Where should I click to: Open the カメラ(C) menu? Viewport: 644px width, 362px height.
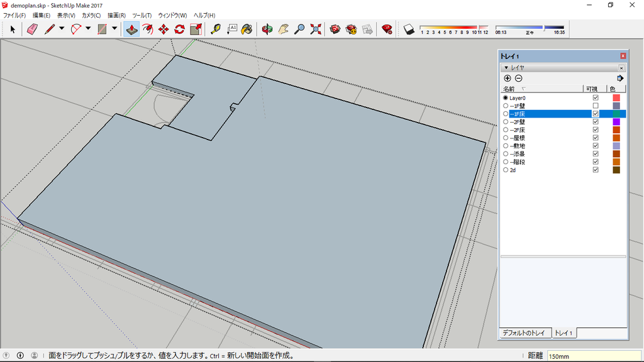(x=91, y=15)
